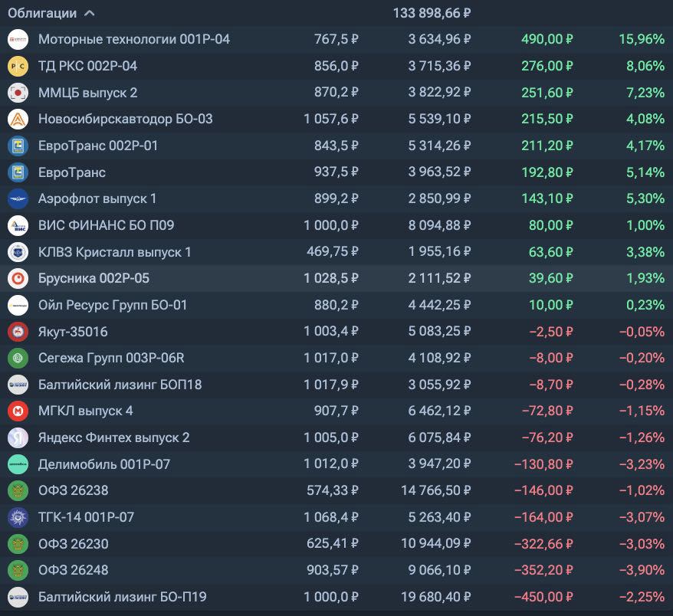Image resolution: width=673 pixels, height=616 pixels.
Task: Click the ТГК-14 001Р-07 logo icon
Action: click(18, 518)
